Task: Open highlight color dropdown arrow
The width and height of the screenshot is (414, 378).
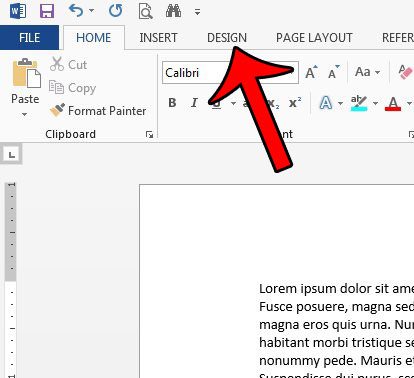Action: 375,103
